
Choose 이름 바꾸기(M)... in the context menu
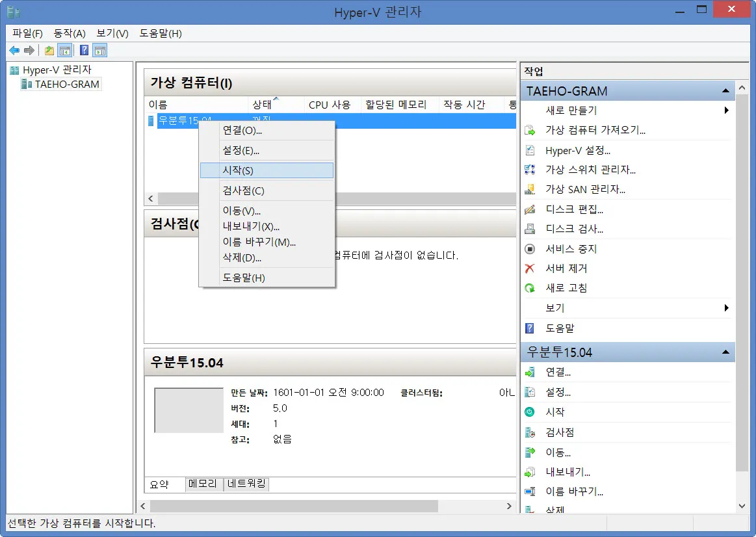pos(267,242)
